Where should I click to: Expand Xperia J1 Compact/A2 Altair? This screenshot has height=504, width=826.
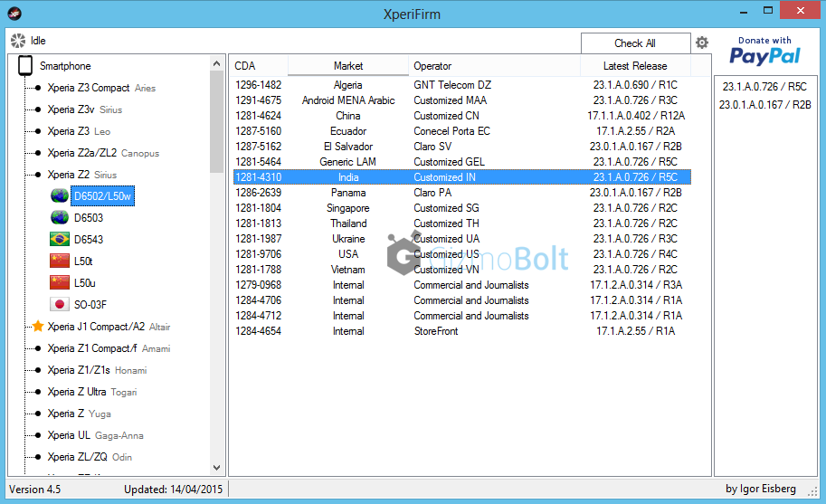point(109,327)
